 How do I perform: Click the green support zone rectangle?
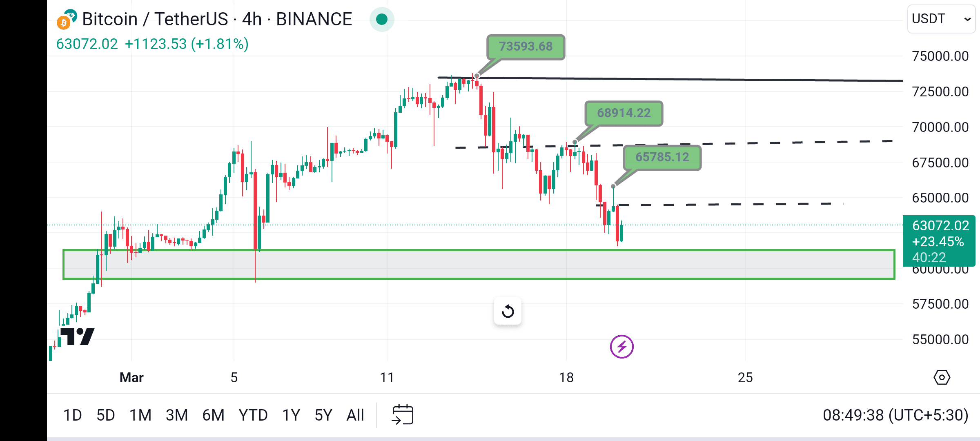[x=479, y=265]
